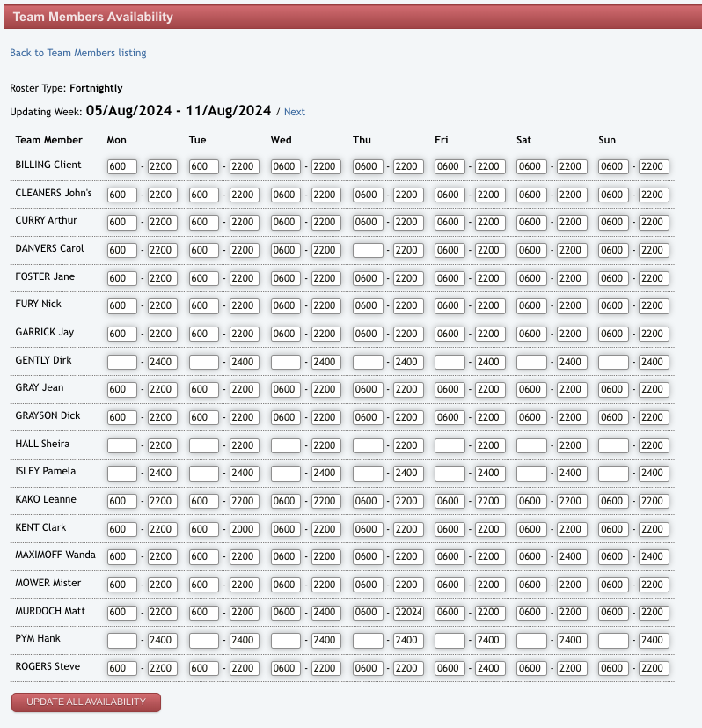Focus MURDOCH Matt's Wednesday end time field
Screen dimensions: 702x728
click(326, 613)
